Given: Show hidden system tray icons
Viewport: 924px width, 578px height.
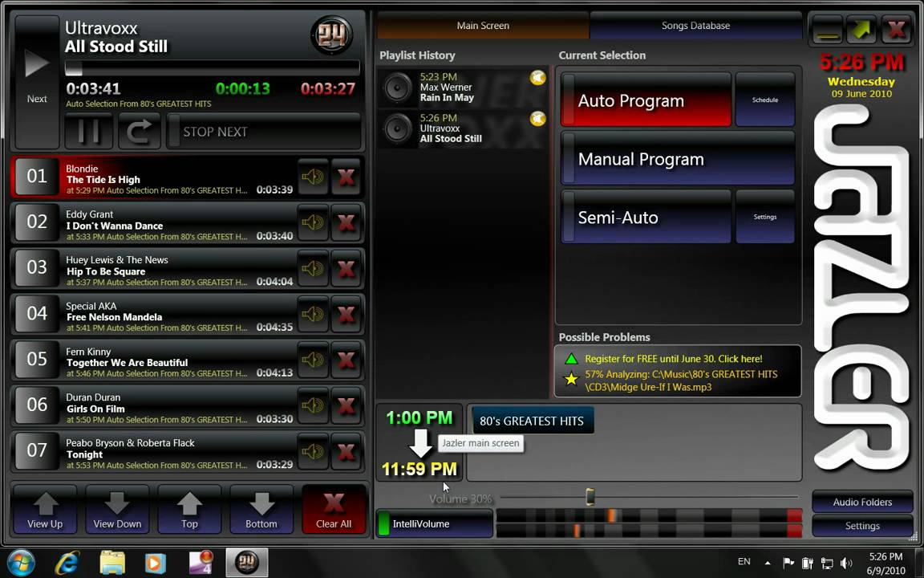Looking at the screenshot, I should (768, 563).
